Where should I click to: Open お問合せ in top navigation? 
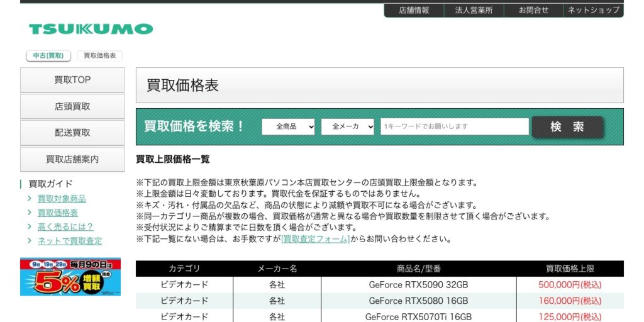(x=533, y=11)
